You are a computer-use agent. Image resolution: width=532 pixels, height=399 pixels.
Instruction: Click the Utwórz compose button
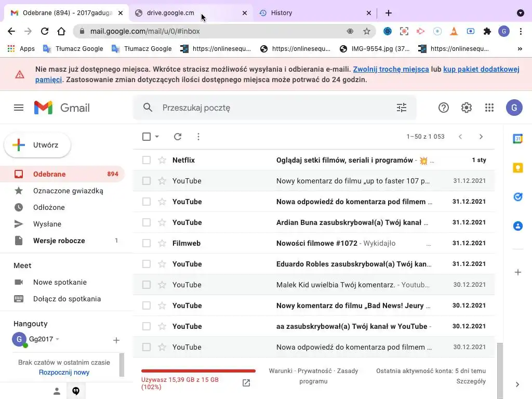coord(37,145)
